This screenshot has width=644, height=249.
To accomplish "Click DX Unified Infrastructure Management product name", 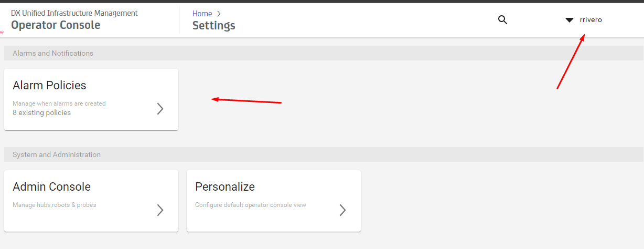I will coord(74,13).
